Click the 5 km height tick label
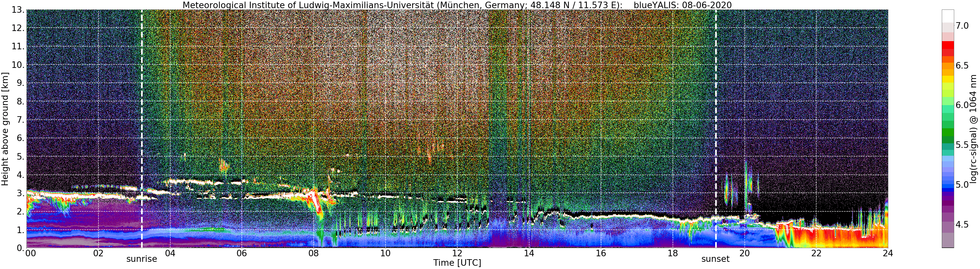 [21, 157]
